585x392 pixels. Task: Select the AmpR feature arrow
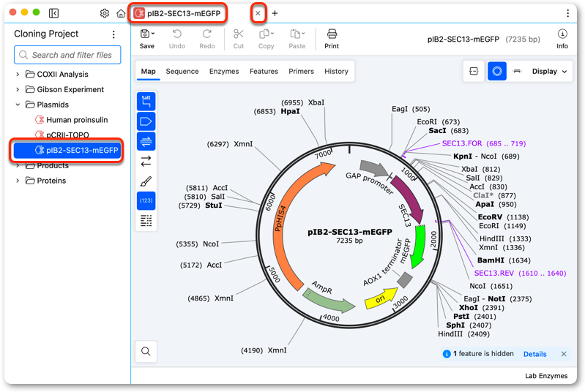[328, 301]
